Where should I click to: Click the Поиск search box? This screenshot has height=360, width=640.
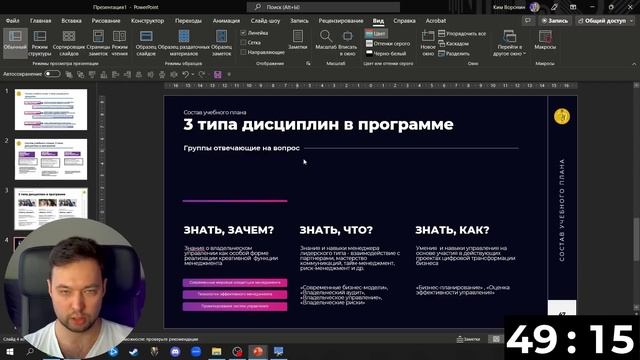click(323, 7)
